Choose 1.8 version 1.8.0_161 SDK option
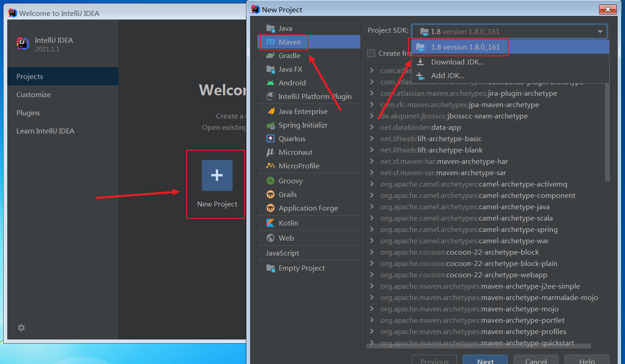625x364 pixels. click(x=510, y=47)
